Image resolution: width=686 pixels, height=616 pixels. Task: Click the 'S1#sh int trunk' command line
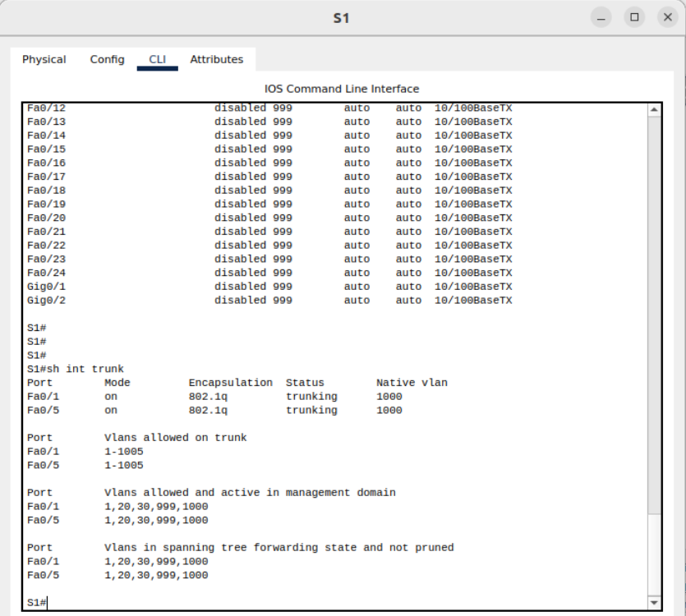[76, 369]
